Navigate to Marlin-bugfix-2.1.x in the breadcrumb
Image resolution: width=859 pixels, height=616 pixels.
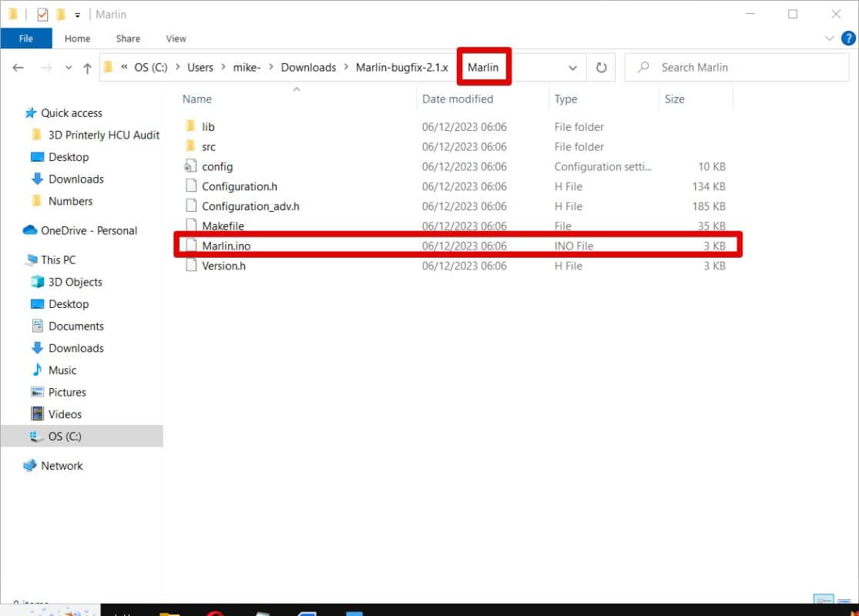click(401, 68)
